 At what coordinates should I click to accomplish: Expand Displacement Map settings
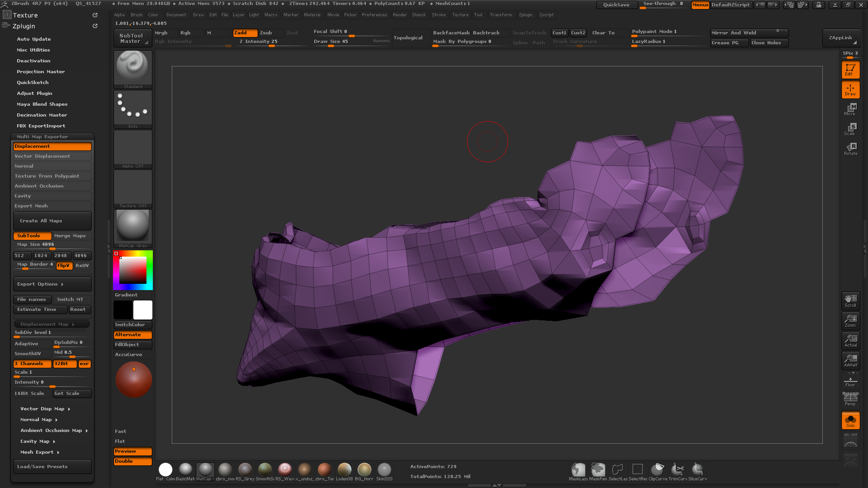click(52, 324)
